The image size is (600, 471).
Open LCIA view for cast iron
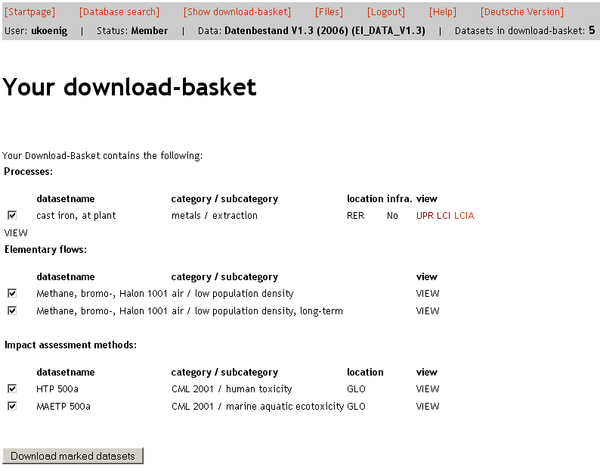click(x=464, y=215)
